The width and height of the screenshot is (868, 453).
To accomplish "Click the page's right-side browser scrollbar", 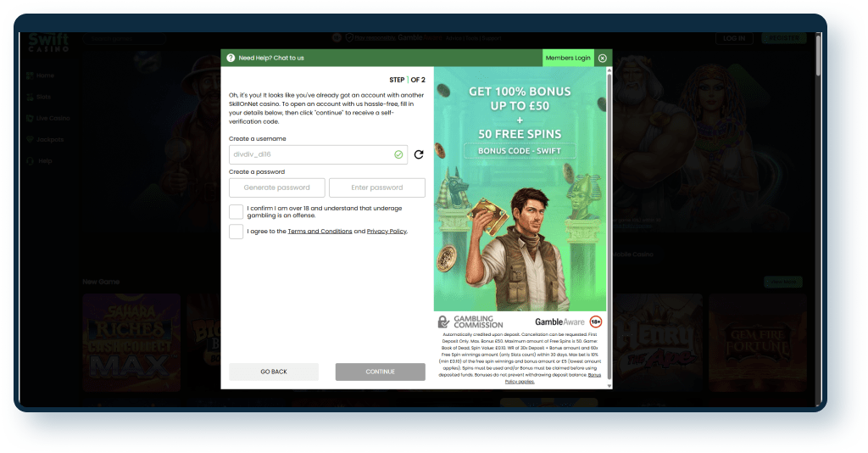I will coord(818,55).
